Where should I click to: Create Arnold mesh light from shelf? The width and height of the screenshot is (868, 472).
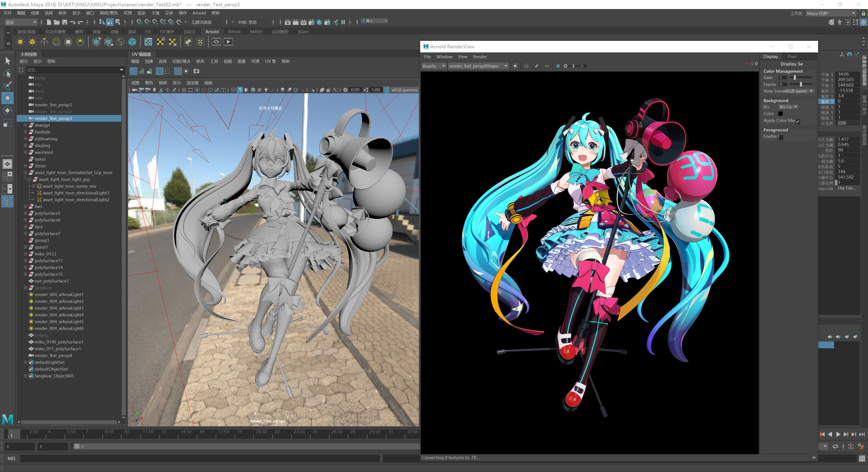pyautogui.click(x=32, y=42)
